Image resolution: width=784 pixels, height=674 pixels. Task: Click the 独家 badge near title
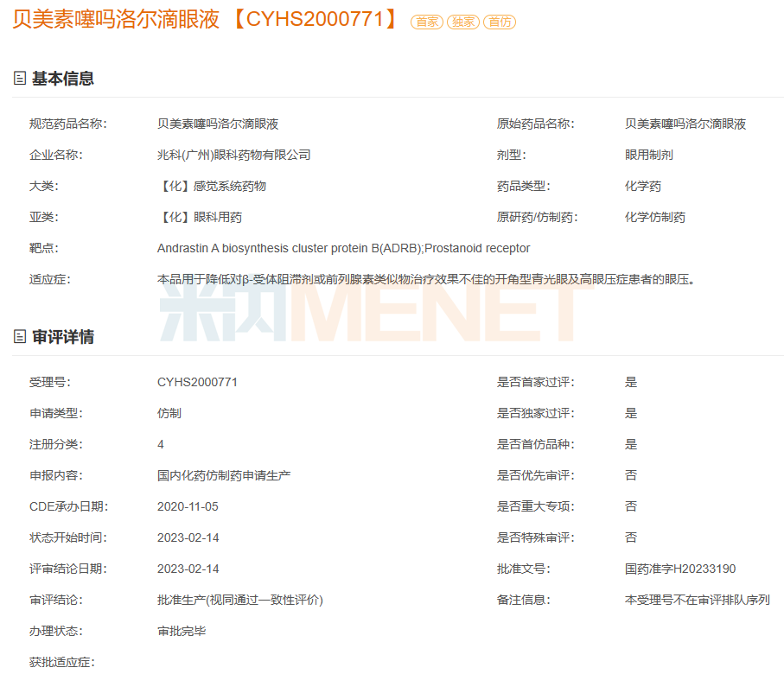click(463, 22)
